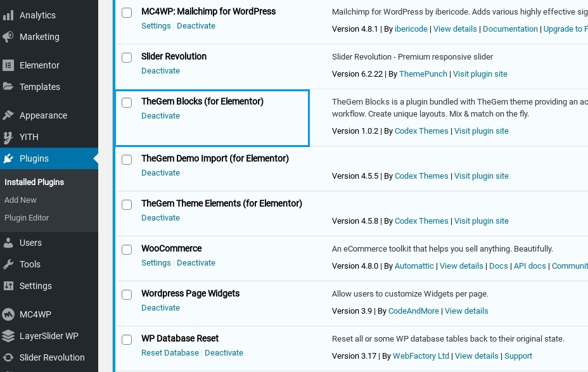Open the Add New plugins submenu item

click(20, 200)
